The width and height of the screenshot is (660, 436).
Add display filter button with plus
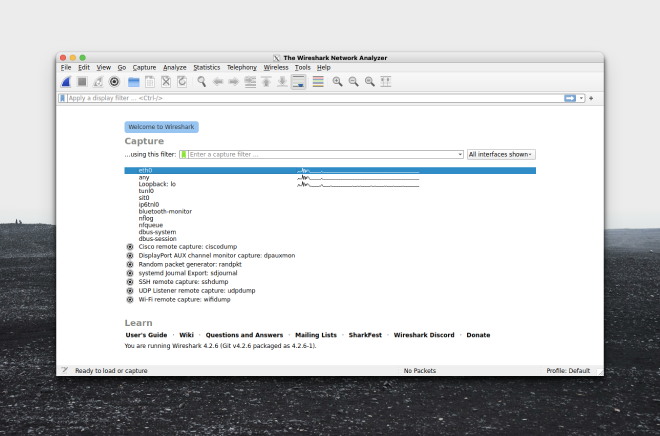click(591, 98)
